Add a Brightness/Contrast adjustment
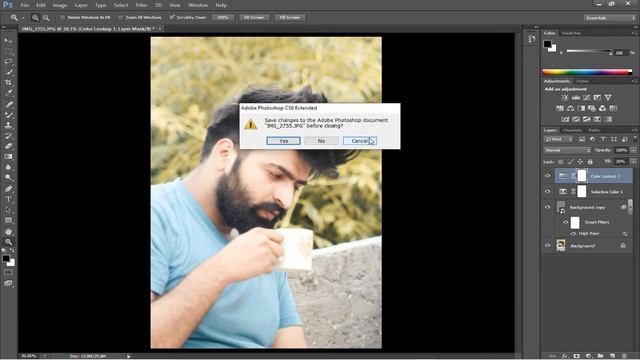This screenshot has height=360, width=640. pyautogui.click(x=564, y=98)
